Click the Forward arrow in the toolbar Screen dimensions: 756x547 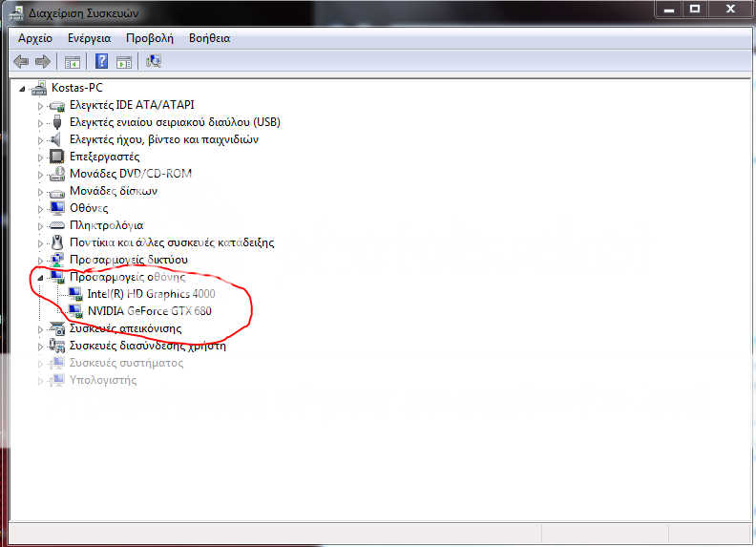[x=42, y=62]
